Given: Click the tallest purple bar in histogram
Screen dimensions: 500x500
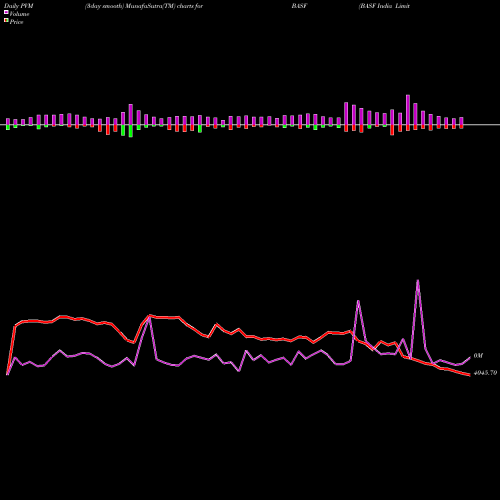Looking at the screenshot, I should tap(408, 110).
